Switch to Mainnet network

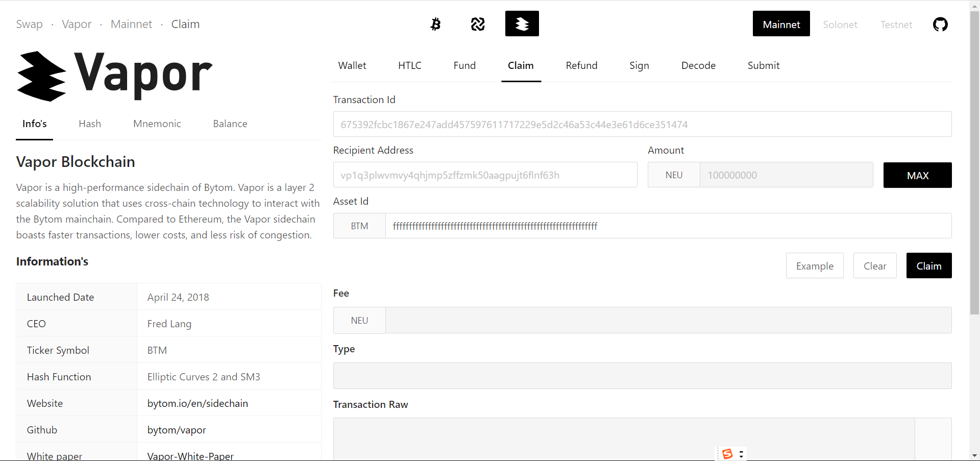coord(781,24)
